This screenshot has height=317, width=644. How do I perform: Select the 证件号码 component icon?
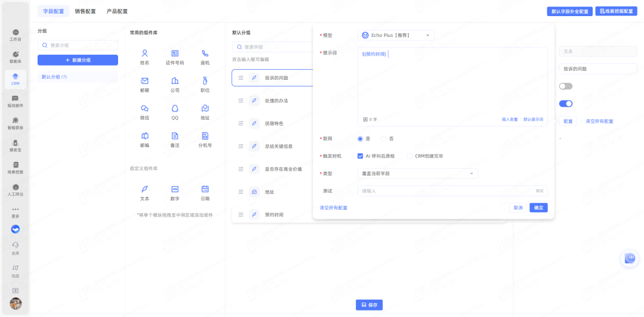(x=175, y=54)
